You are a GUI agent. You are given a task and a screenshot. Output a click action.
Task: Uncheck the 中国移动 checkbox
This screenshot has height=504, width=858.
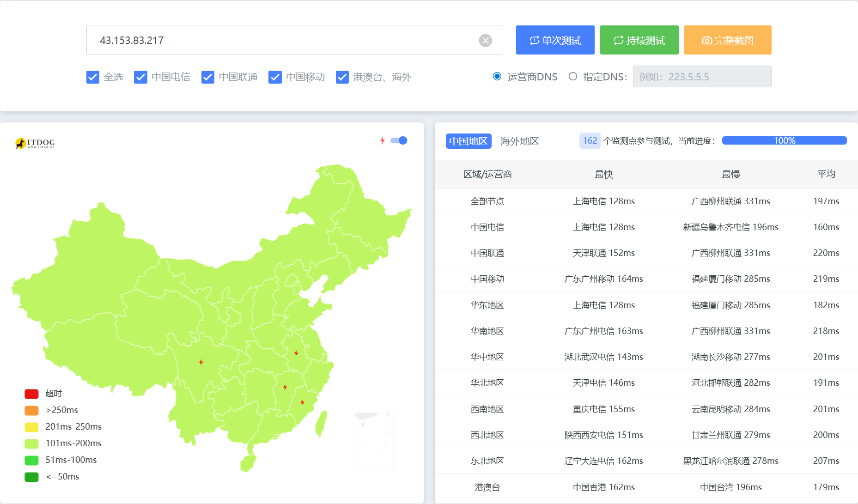coord(275,77)
